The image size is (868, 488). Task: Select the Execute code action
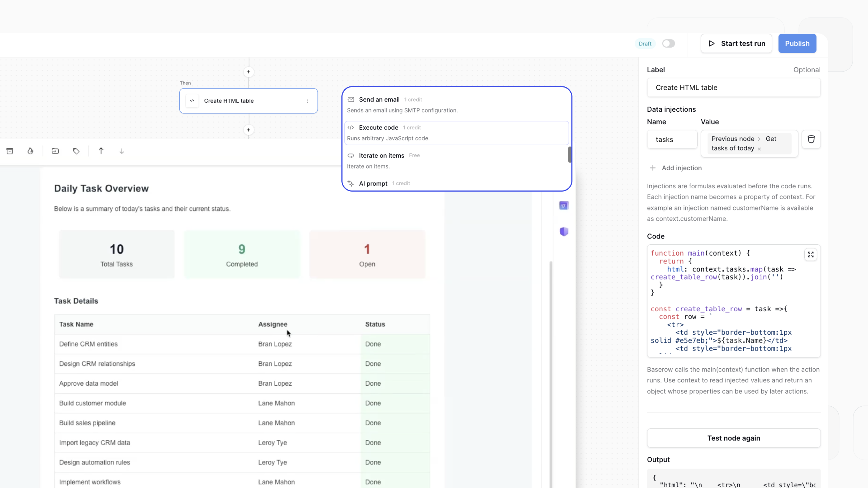(x=456, y=133)
